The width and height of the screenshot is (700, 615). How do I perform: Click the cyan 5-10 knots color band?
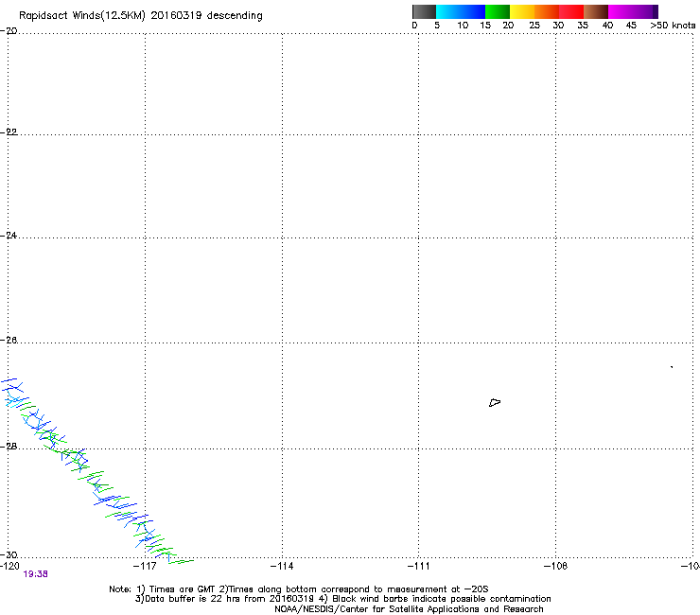(x=448, y=11)
